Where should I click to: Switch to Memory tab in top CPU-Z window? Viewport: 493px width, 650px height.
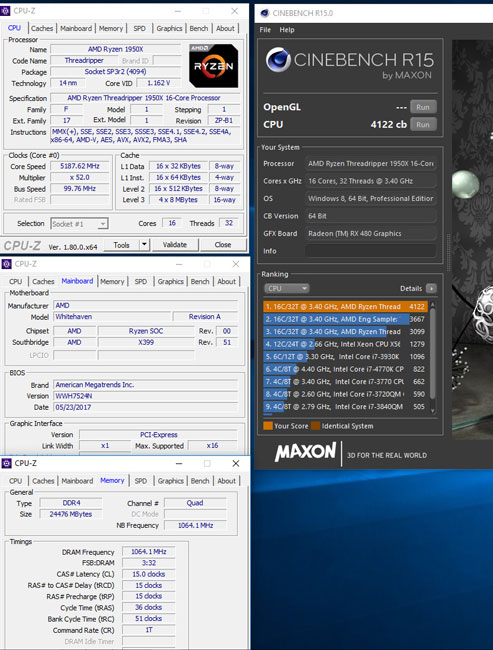[111, 28]
